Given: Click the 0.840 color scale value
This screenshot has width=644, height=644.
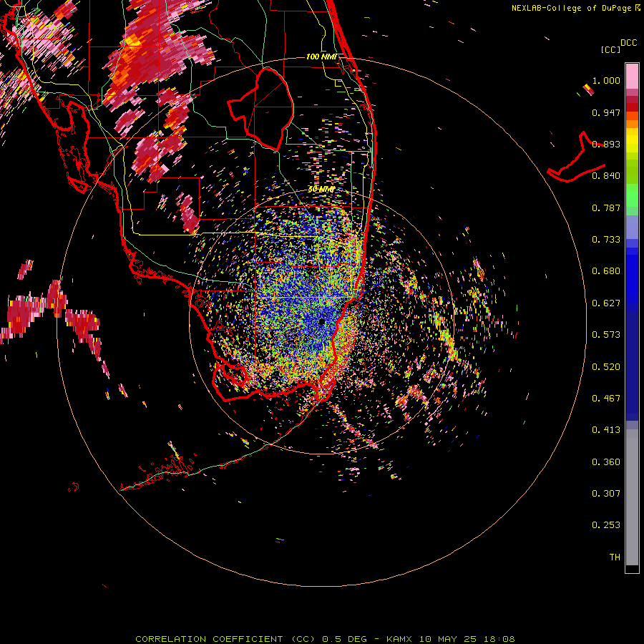Looking at the screenshot, I should 606,176.
